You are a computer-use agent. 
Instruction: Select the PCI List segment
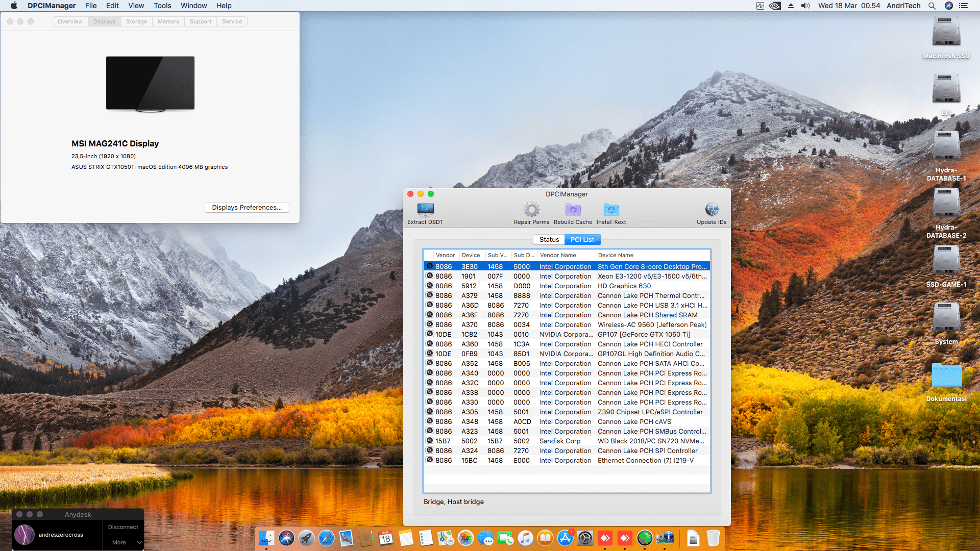582,239
